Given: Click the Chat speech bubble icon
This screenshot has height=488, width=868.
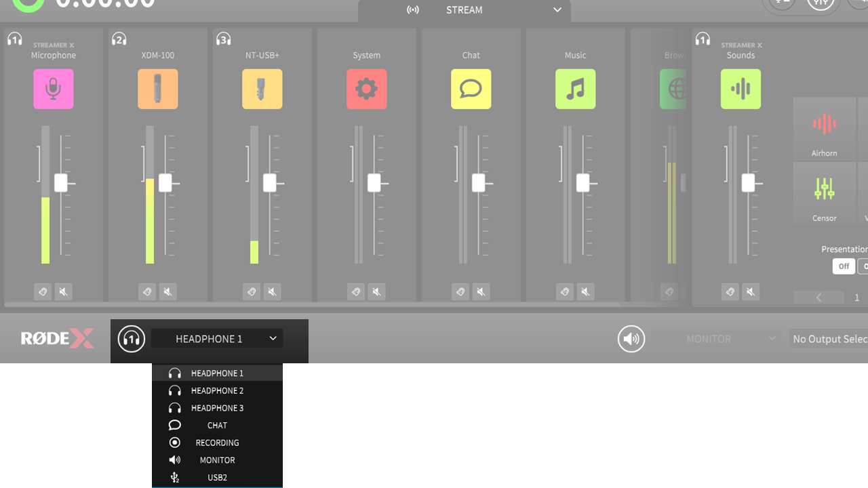Looking at the screenshot, I should [x=471, y=89].
